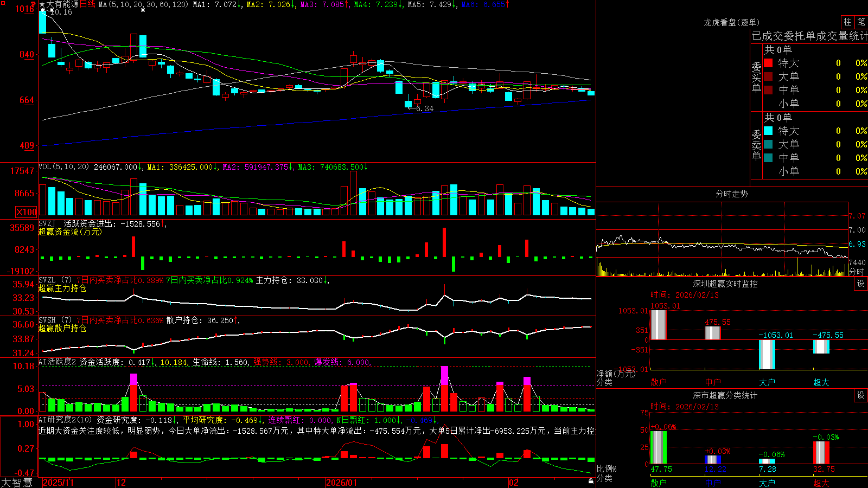
Task: Click the 龙虎看盘(逐单) panel title
Action: point(732,22)
